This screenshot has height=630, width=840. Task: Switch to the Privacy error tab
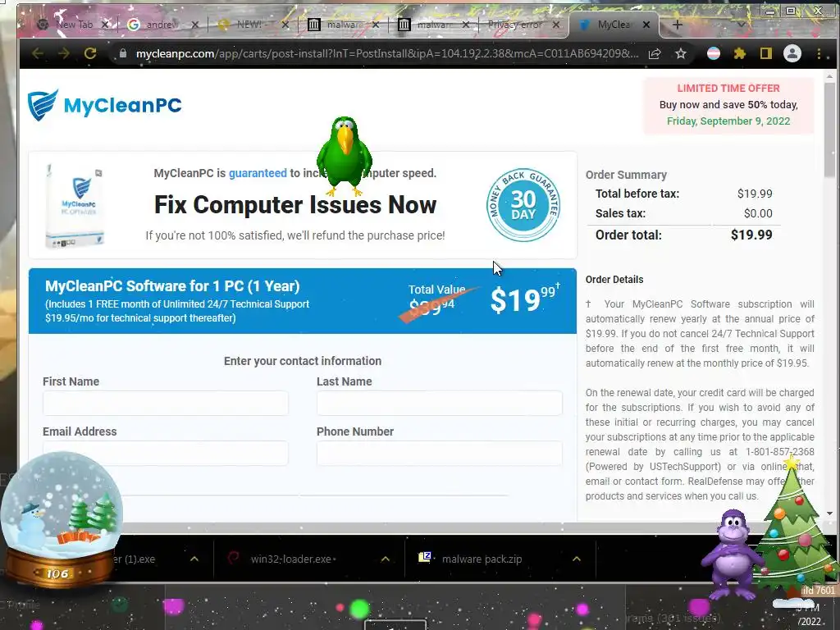pyautogui.click(x=514, y=25)
